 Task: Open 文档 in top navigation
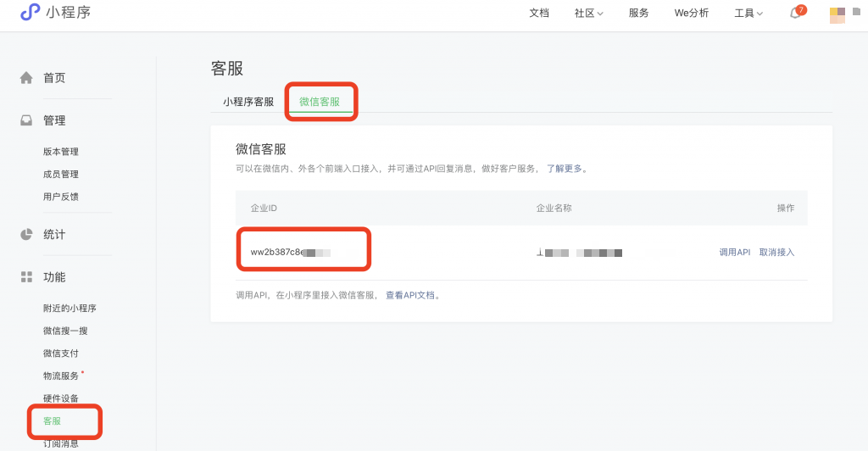539,14
